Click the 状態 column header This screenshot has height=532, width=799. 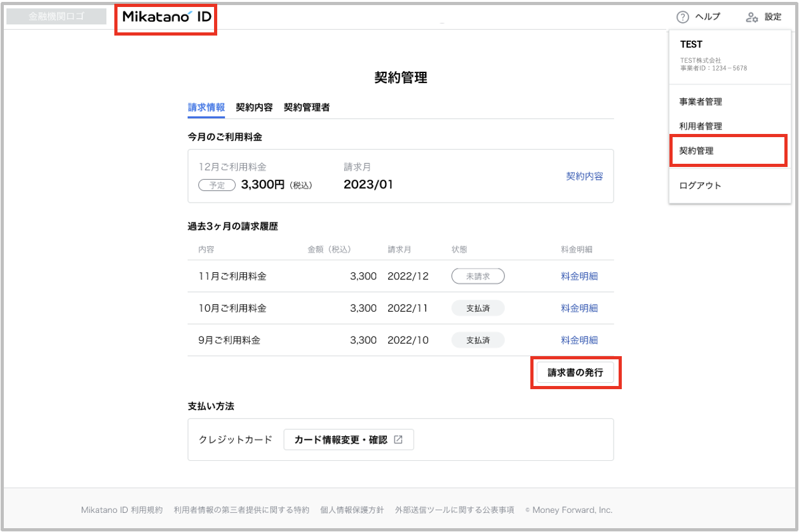[x=459, y=249]
